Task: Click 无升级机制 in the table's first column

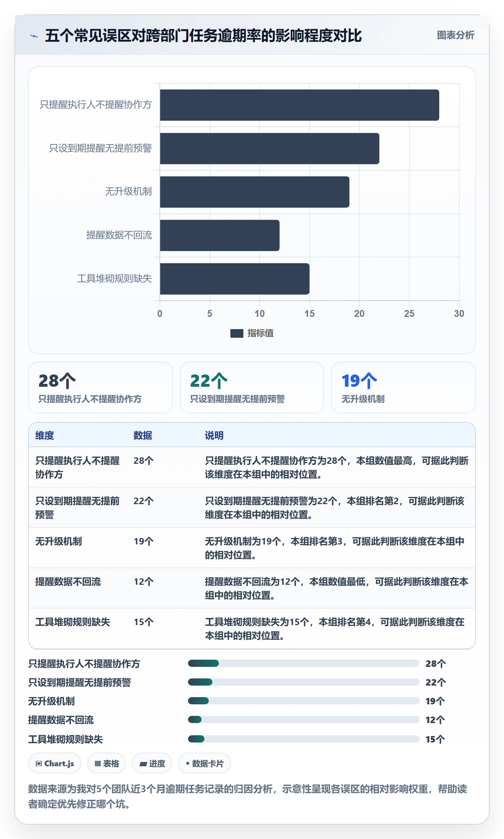Action: [x=59, y=541]
